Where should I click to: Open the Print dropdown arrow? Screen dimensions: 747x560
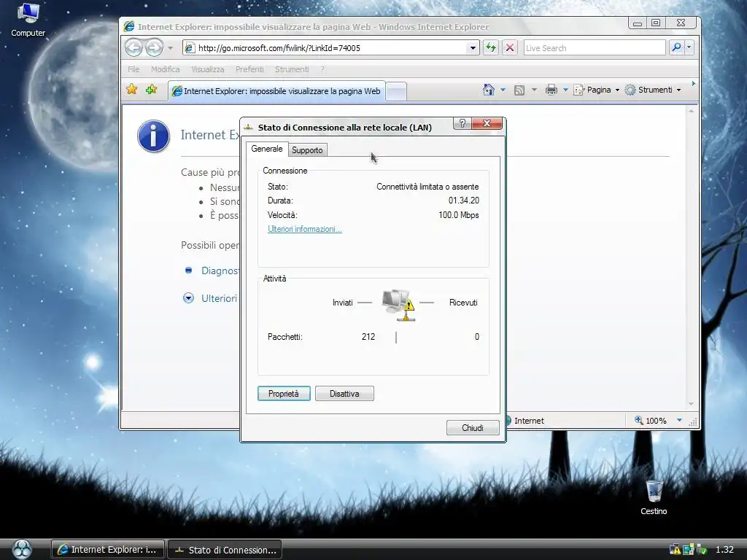565,90
